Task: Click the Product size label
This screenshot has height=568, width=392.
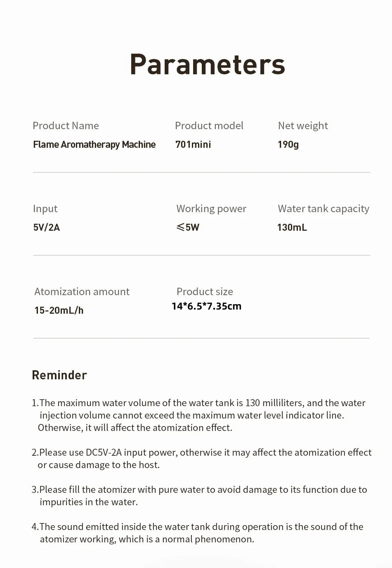Action: tap(205, 291)
